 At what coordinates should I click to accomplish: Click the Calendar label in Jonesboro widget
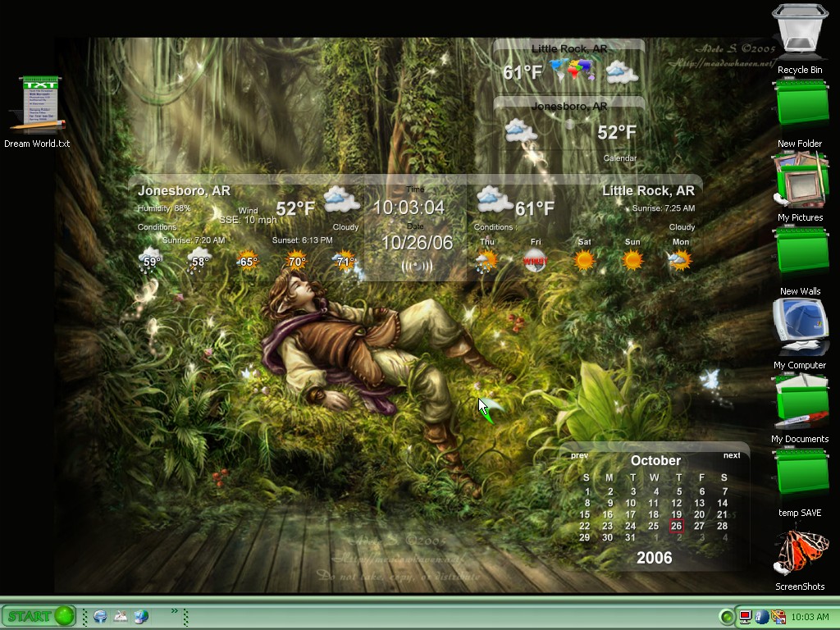(620, 158)
